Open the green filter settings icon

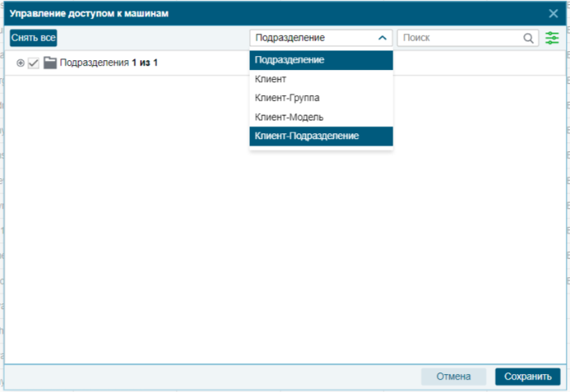[553, 38]
